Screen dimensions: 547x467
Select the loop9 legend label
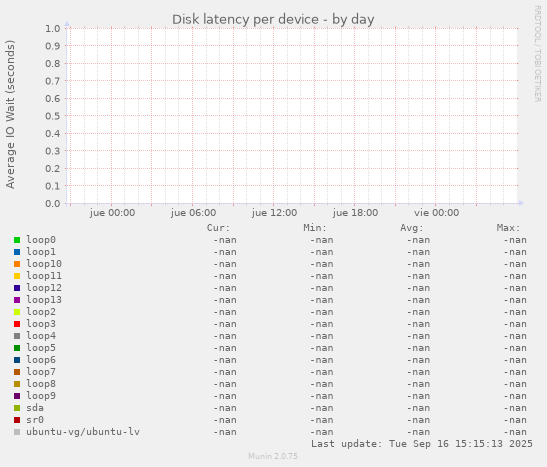(x=41, y=396)
